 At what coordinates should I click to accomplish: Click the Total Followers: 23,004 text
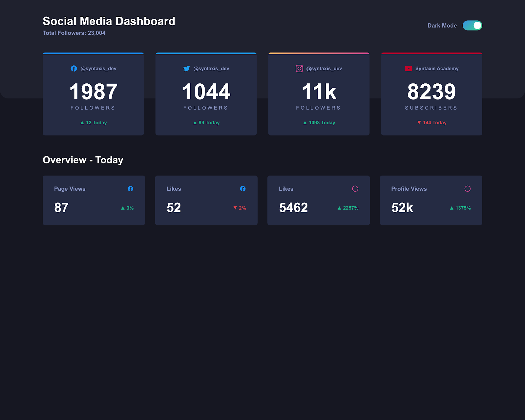pyautogui.click(x=74, y=33)
